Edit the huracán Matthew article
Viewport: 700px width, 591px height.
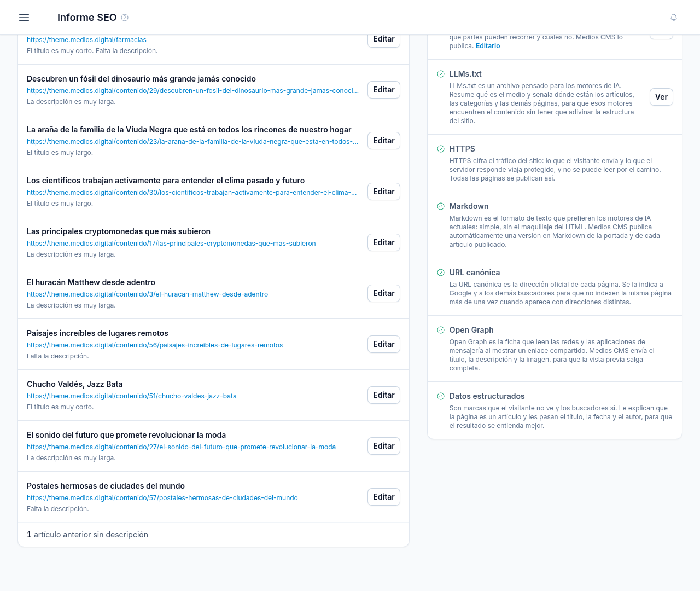click(384, 293)
